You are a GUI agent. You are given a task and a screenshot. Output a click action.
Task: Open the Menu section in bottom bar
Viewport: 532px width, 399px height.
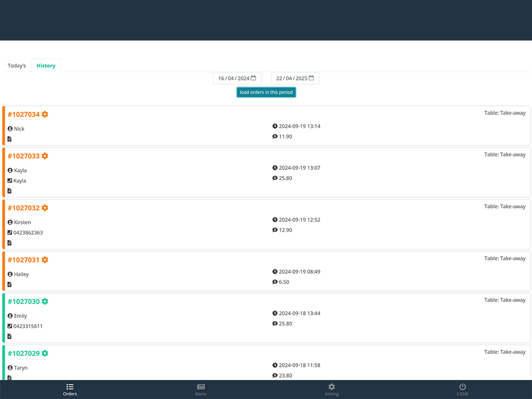pyautogui.click(x=201, y=390)
